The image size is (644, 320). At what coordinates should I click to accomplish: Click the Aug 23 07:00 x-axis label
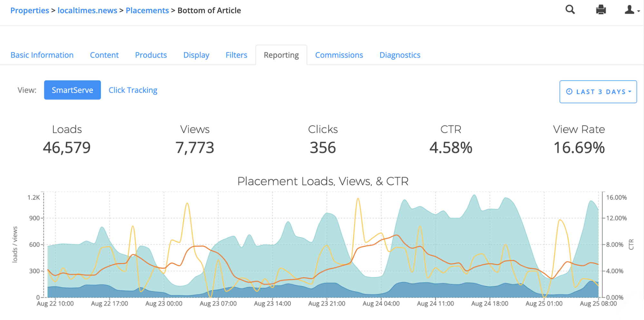click(218, 304)
